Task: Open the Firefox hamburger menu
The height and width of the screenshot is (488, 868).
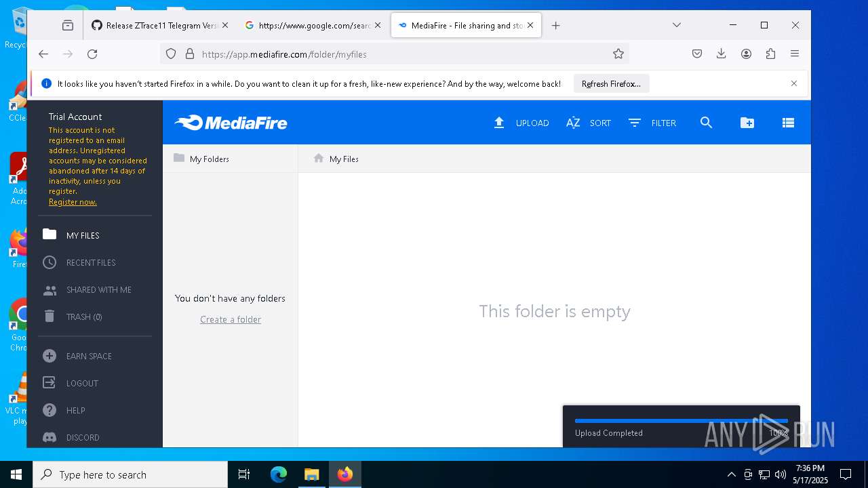Action: coord(795,54)
